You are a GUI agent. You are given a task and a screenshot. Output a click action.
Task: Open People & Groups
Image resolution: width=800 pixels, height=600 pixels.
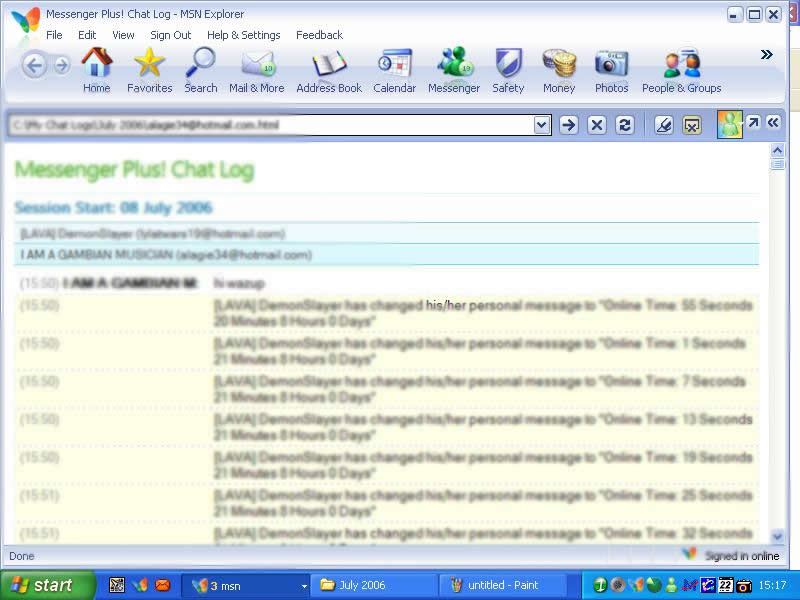point(681,69)
